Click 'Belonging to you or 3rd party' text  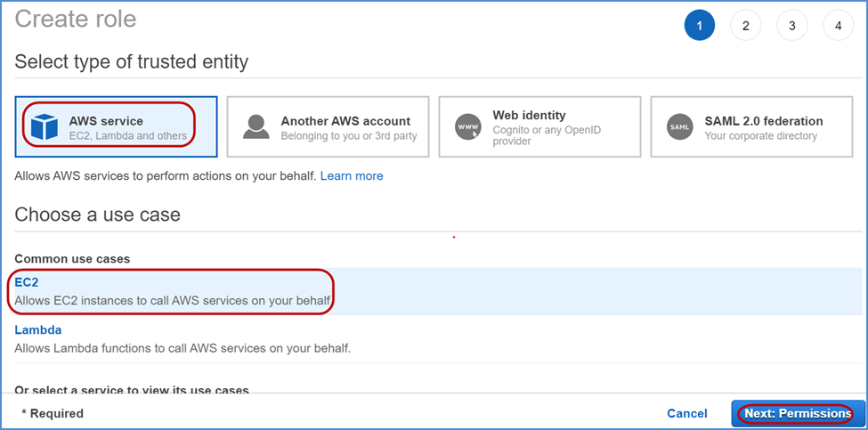(349, 135)
